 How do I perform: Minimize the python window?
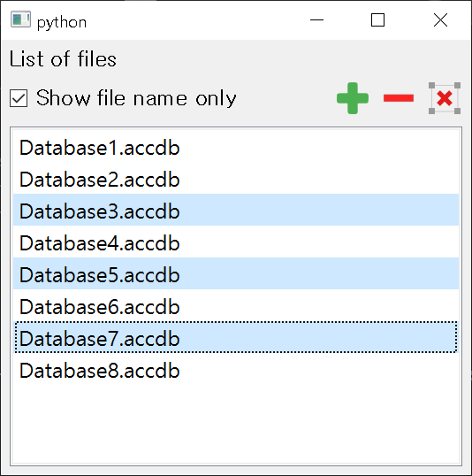click(x=316, y=20)
